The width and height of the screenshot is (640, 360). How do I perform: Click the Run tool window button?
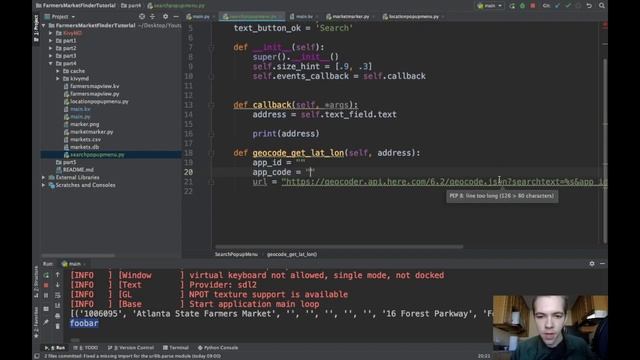[55, 348]
